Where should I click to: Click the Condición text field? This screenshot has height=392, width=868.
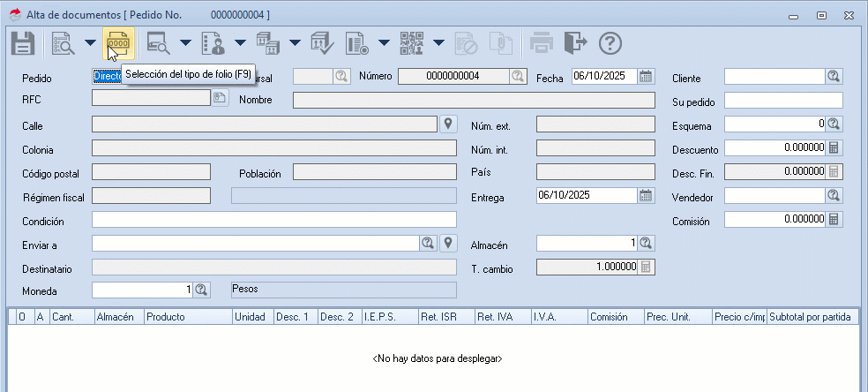[x=273, y=220]
